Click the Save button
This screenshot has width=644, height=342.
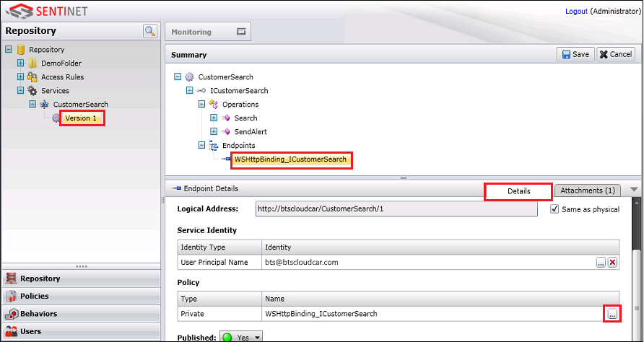tap(575, 54)
